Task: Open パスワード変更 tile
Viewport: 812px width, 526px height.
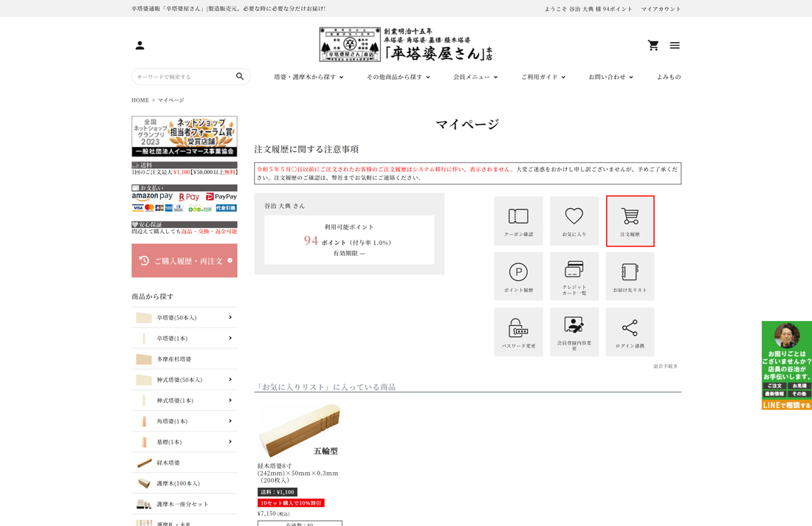Action: [518, 332]
